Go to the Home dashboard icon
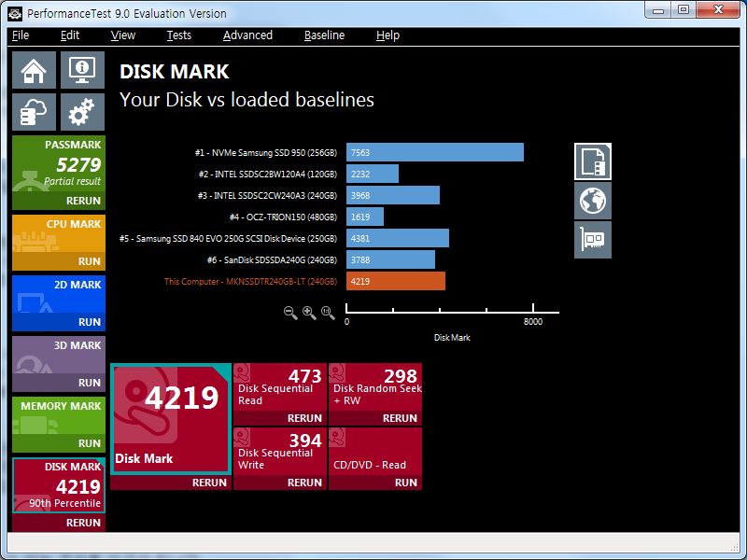The height and width of the screenshot is (560, 747). (34, 70)
